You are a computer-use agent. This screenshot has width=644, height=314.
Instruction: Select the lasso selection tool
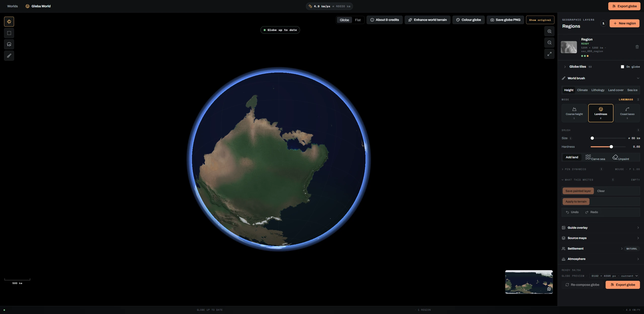tap(9, 44)
